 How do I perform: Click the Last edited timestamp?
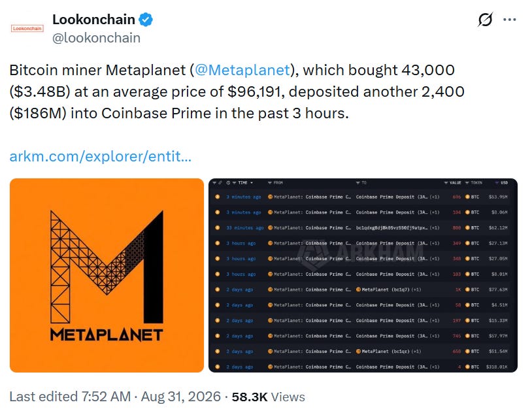coord(115,397)
